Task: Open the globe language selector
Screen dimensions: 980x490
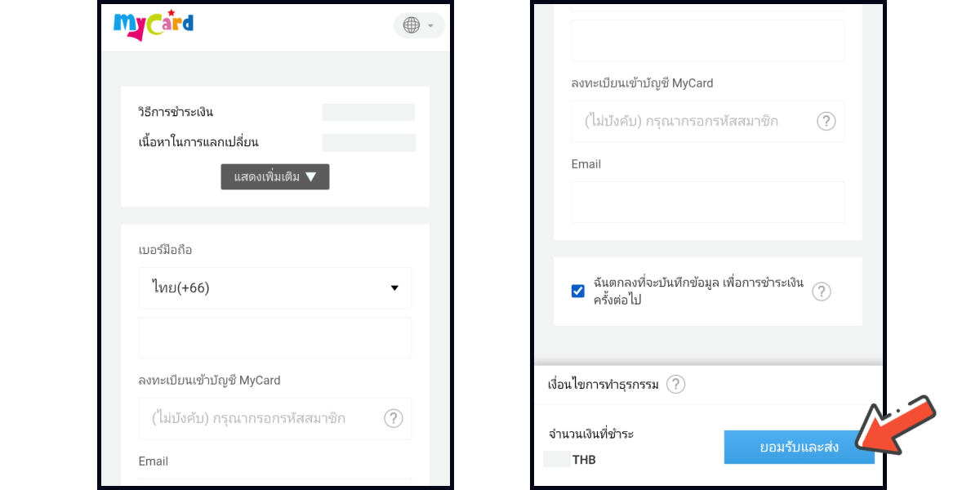Action: (x=419, y=25)
